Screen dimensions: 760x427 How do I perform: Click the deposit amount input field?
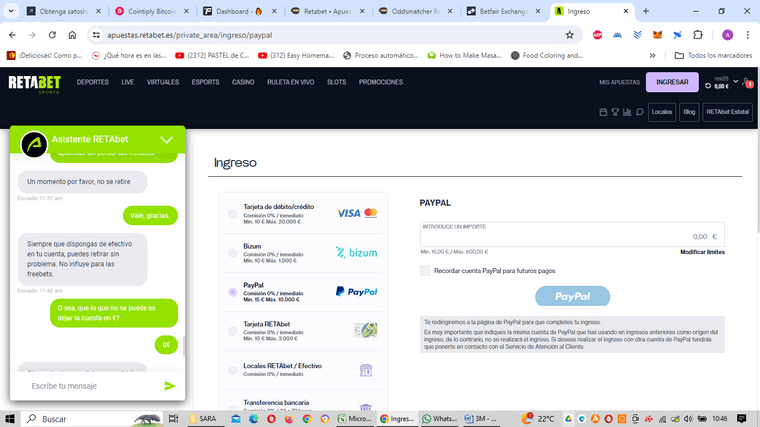pos(572,235)
